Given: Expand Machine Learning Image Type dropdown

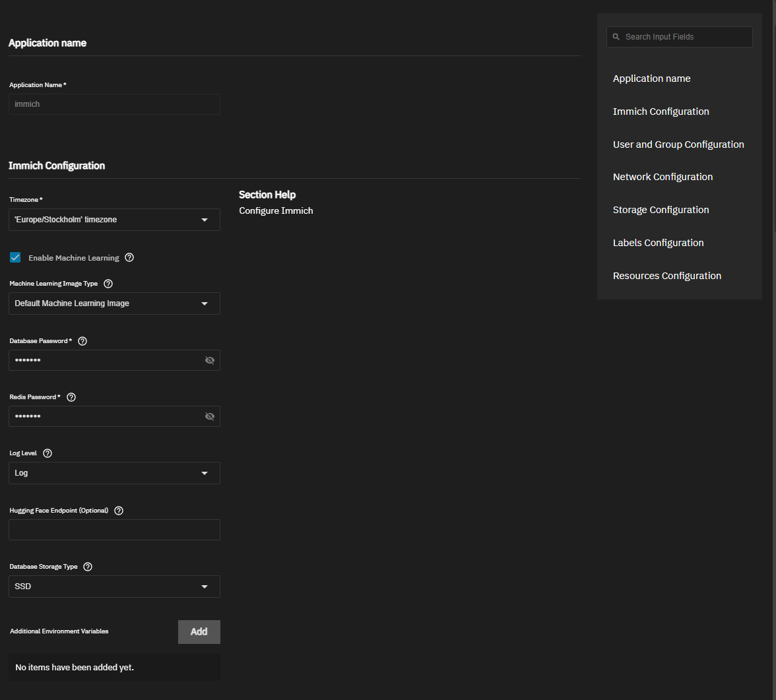Looking at the screenshot, I should click(114, 303).
